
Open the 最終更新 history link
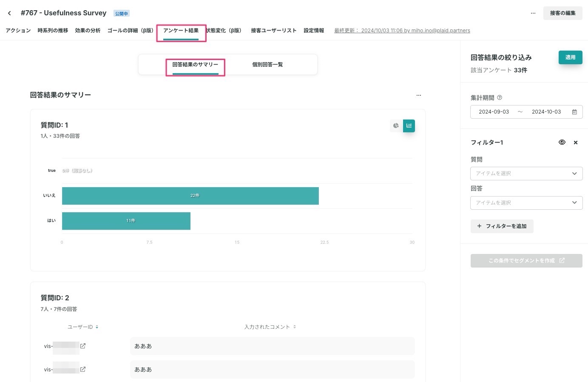[x=402, y=31]
